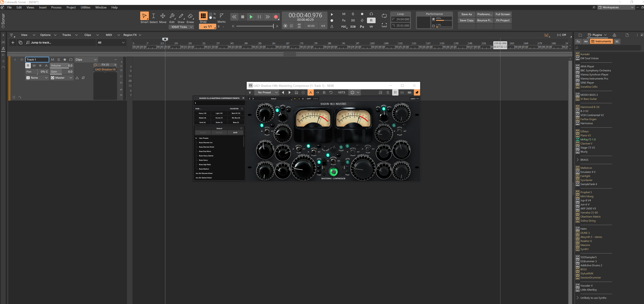Pick the Edit wrench tool
This screenshot has width=644, height=304.
pyautogui.click(x=172, y=16)
